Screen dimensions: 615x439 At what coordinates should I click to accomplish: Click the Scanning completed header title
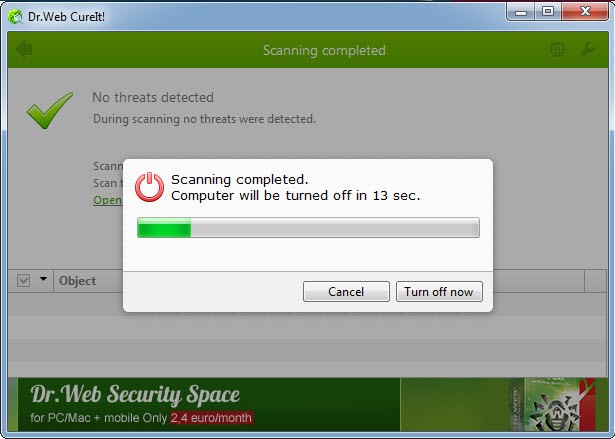click(324, 50)
